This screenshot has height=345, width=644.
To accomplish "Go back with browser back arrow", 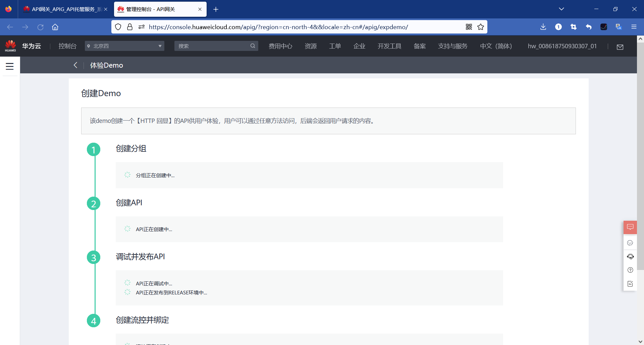I will 10,27.
